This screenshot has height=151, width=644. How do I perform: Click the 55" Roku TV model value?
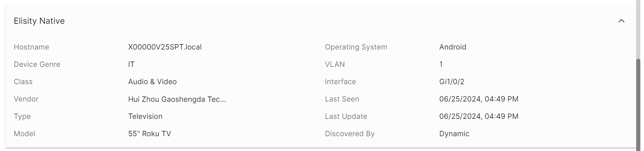[149, 134]
